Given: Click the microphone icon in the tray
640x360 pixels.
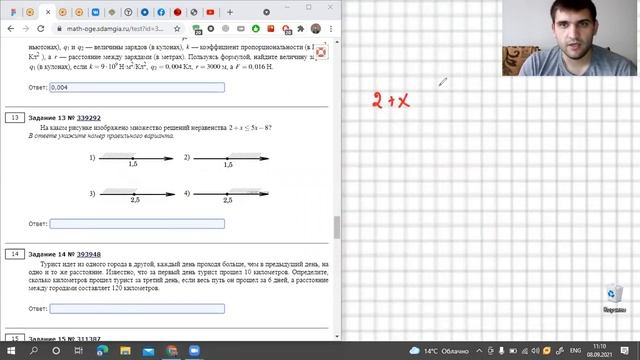Looking at the screenshot, I should (x=502, y=351).
